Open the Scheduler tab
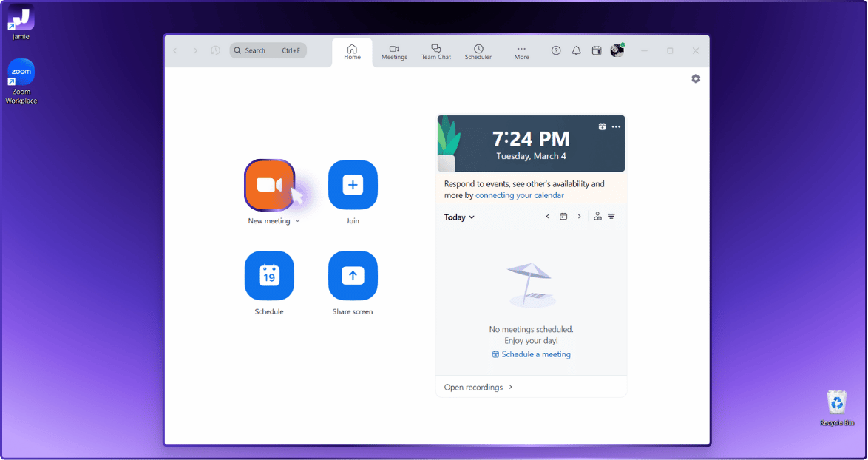 tap(478, 53)
